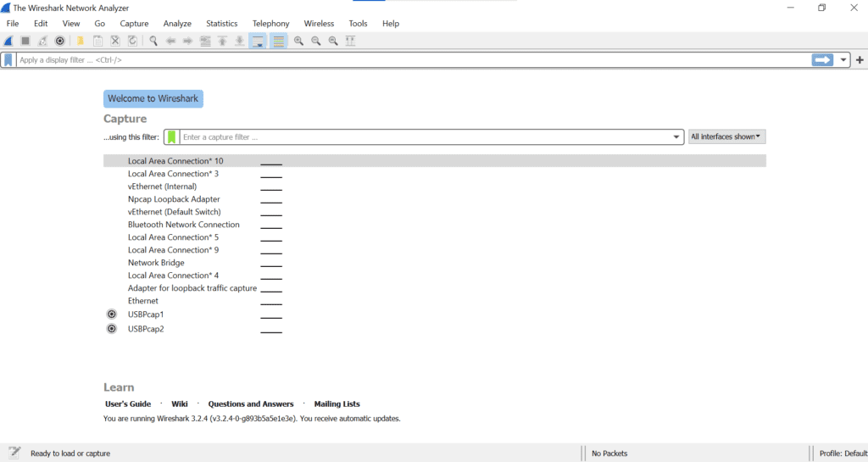Open the Edit menu
Image resolution: width=868 pixels, height=462 pixels.
[41, 23]
